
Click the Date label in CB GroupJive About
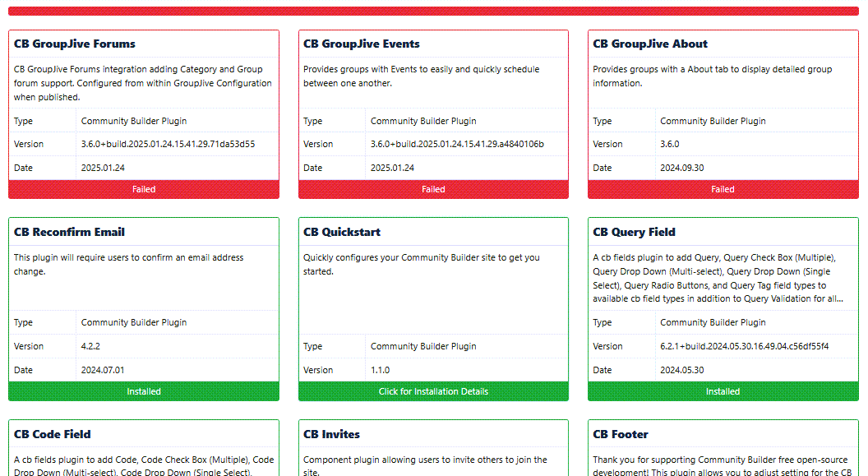pos(603,168)
